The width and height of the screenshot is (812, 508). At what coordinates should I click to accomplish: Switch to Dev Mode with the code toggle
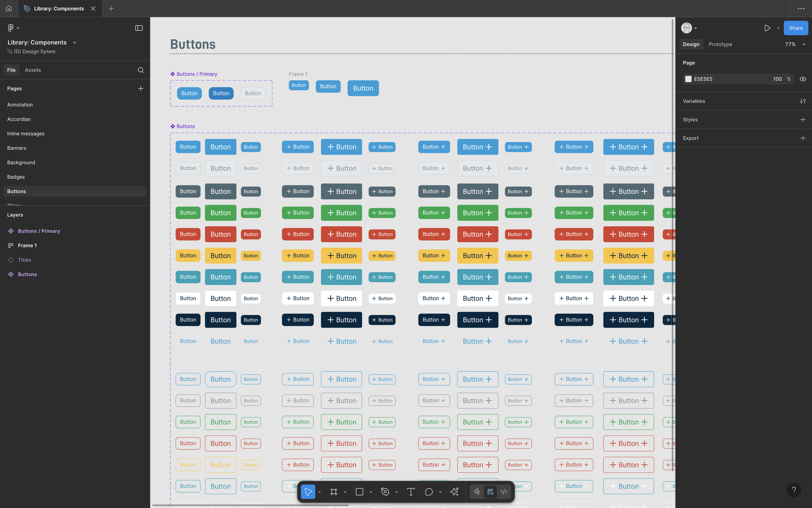click(x=503, y=491)
